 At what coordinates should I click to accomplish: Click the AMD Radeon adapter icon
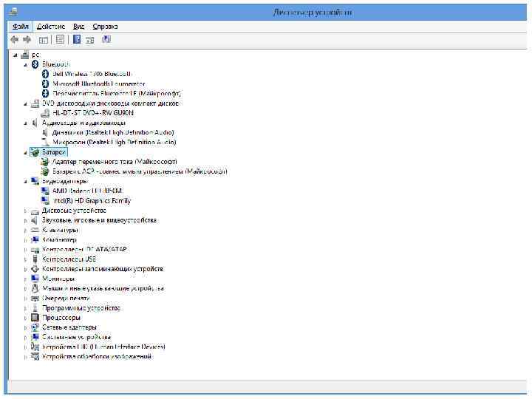pos(45,191)
